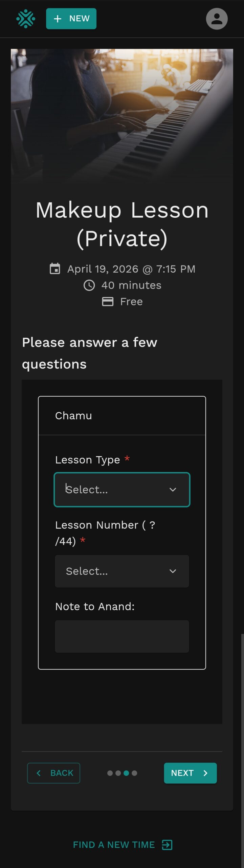The height and width of the screenshot is (868, 244).
Task: Open the user account avatar icon
Action: tap(217, 19)
